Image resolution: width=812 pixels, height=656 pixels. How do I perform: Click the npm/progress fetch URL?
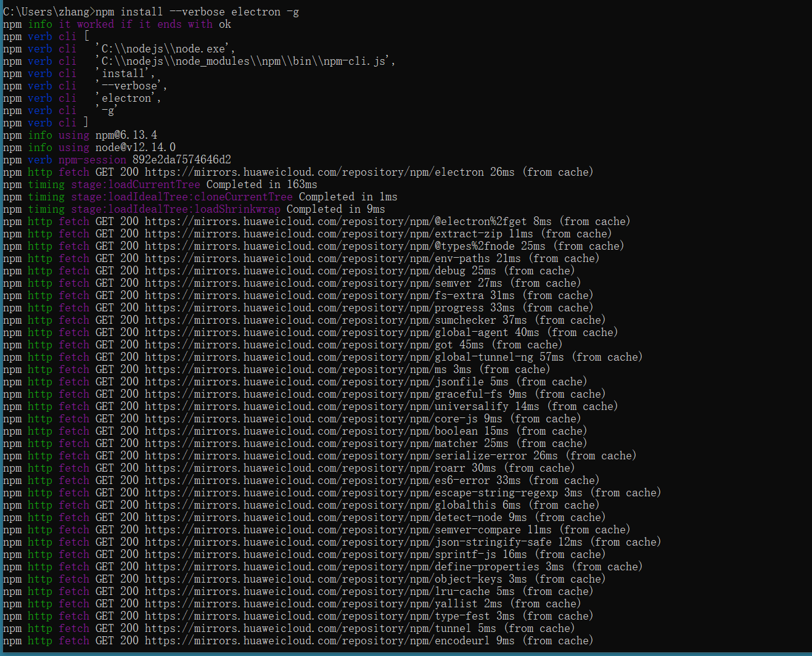coord(314,308)
